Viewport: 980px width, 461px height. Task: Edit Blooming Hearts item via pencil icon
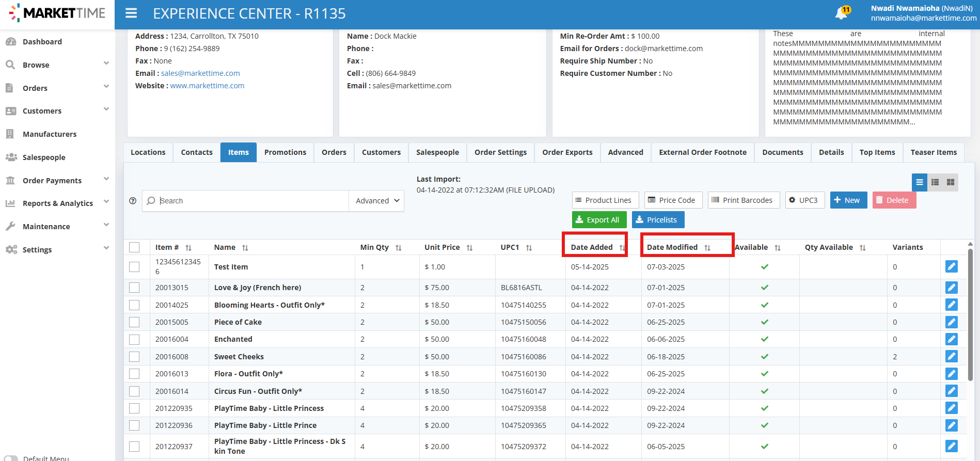952,305
